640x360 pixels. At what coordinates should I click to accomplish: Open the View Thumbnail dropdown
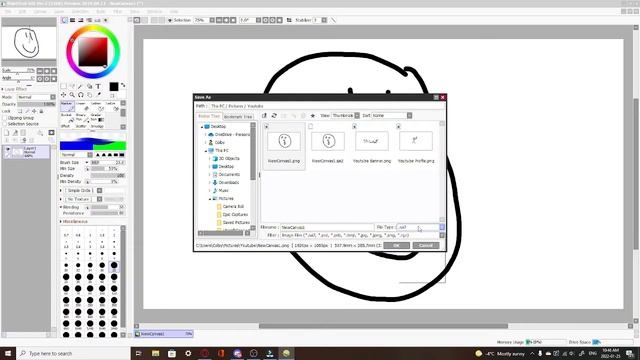click(x=357, y=116)
